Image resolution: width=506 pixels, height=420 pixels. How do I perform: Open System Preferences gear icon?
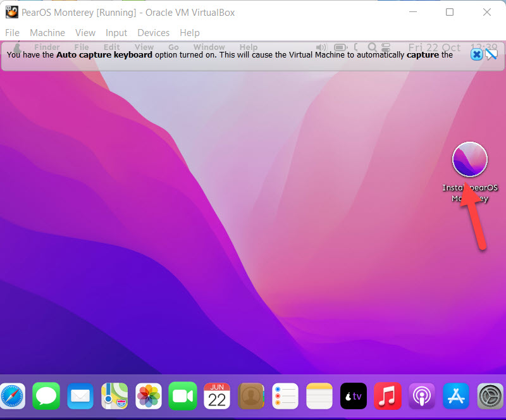(x=490, y=396)
